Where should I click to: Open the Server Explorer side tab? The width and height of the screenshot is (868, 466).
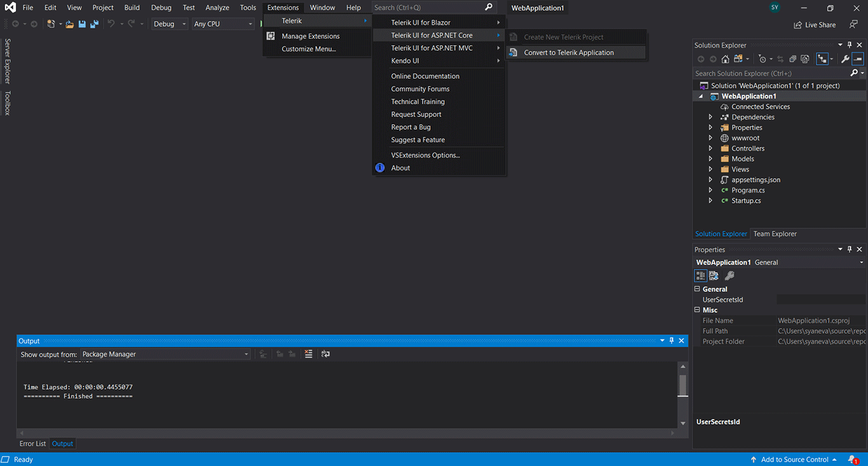pos(8,61)
